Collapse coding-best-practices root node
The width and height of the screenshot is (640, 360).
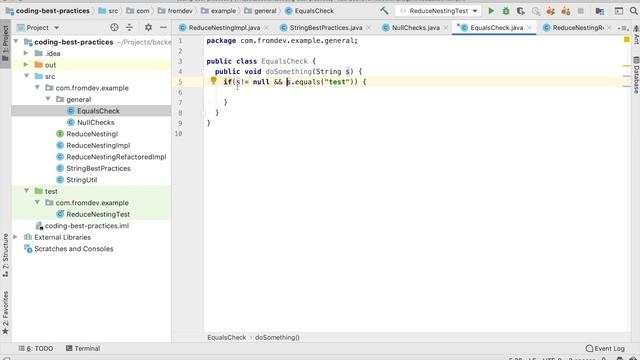(16, 42)
